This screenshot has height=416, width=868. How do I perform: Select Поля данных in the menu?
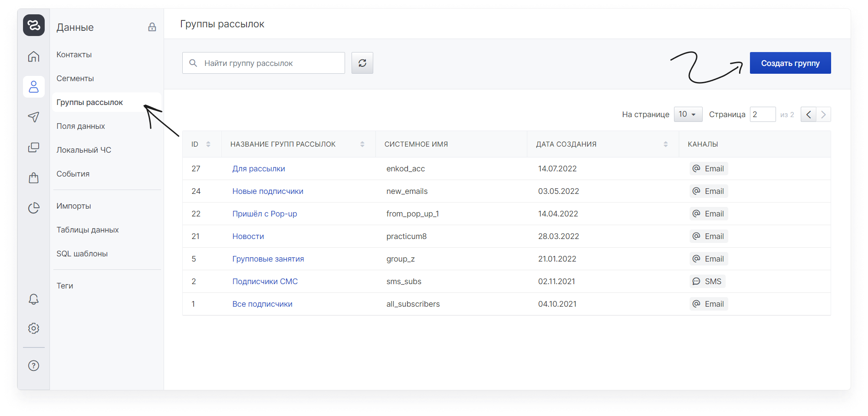81,126
